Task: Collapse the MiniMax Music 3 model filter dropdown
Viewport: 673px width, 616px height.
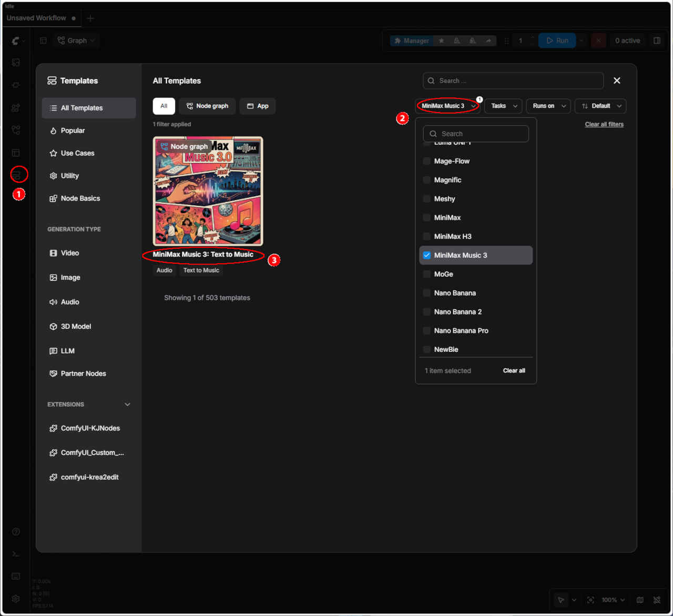Action: (448, 106)
